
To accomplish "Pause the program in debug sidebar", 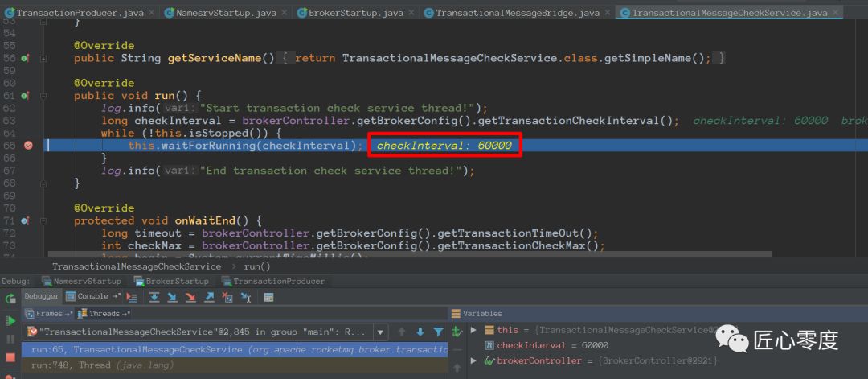I will [x=10, y=339].
